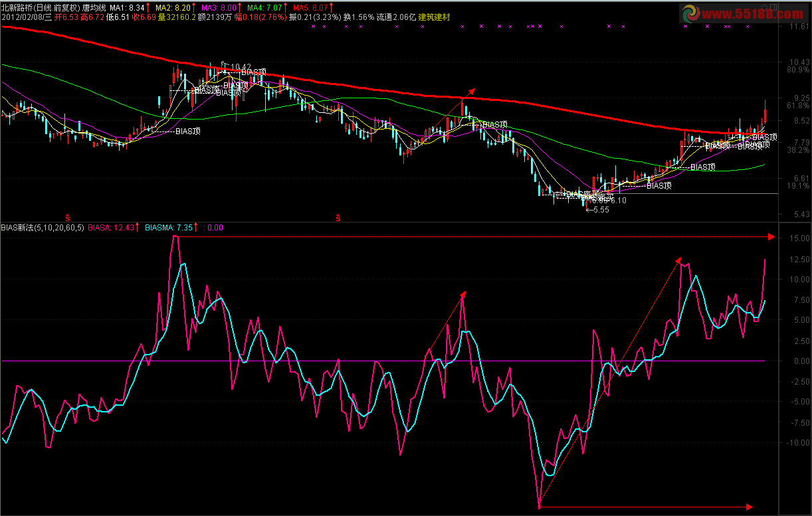
Task: Click the green MA4: 7.07 readout
Action: (x=264, y=7)
